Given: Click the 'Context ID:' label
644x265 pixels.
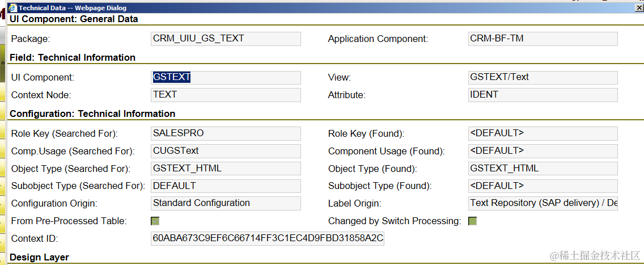Looking at the screenshot, I should (x=35, y=238).
